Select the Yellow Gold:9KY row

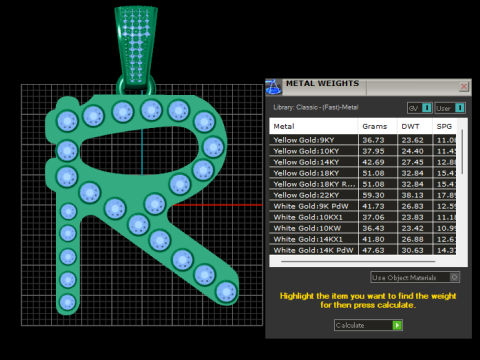coord(363,140)
